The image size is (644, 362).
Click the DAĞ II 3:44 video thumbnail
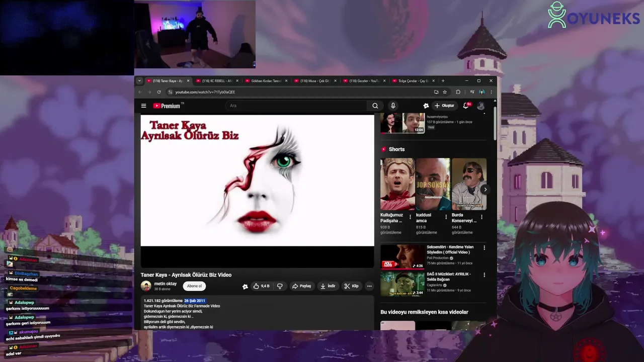[403, 284]
